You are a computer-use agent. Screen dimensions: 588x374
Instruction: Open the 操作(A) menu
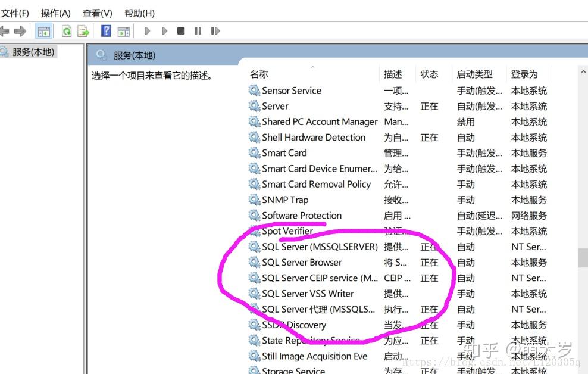(55, 13)
